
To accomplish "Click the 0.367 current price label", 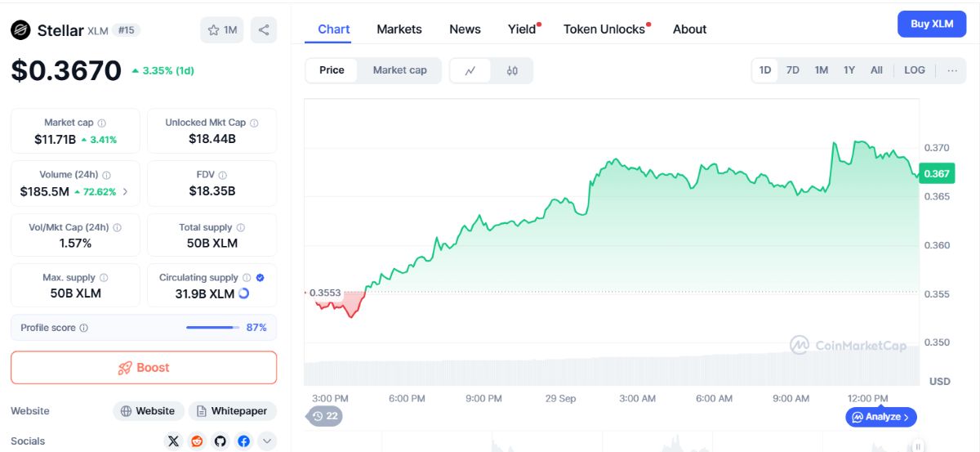I will (936, 173).
